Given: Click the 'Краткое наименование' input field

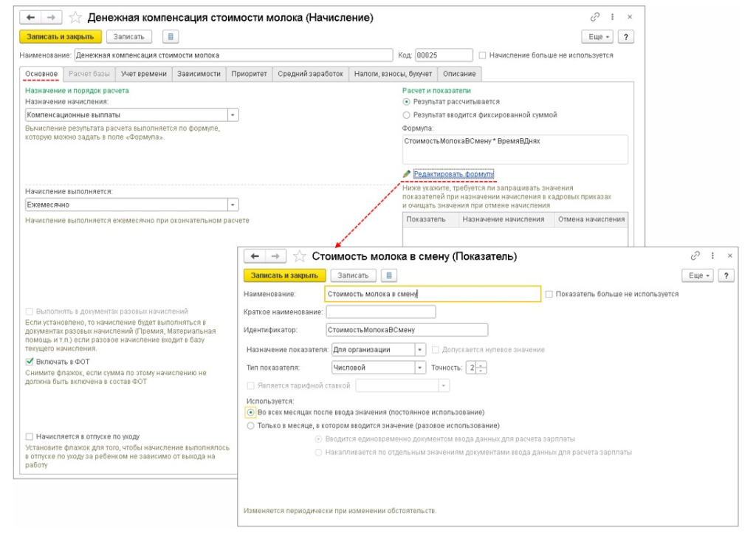Looking at the screenshot, I should click(381, 312).
